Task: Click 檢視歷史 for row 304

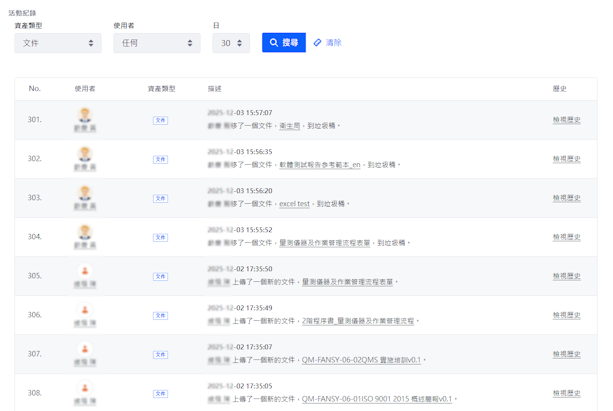Action: point(566,237)
